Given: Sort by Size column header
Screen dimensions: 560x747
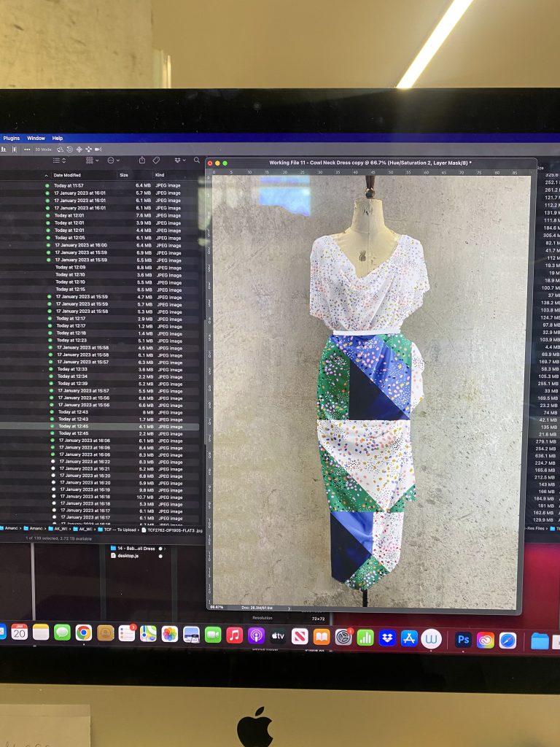Looking at the screenshot, I should tap(124, 175).
